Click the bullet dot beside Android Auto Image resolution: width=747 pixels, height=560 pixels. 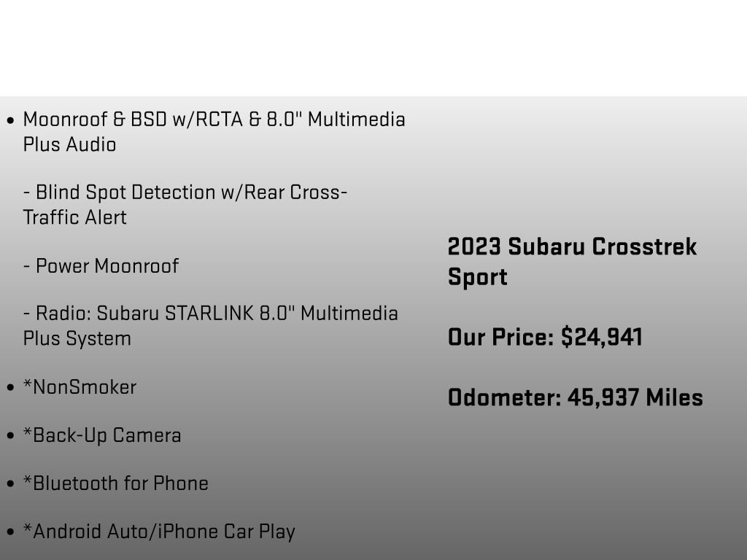10,532
